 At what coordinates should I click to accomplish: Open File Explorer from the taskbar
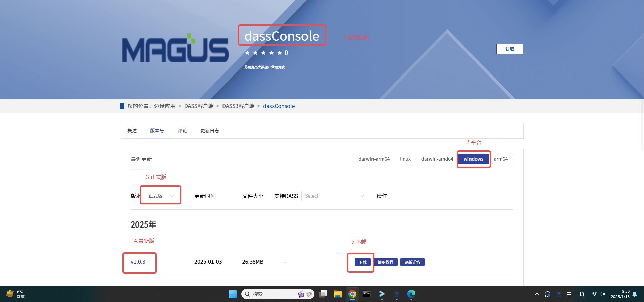point(338,294)
